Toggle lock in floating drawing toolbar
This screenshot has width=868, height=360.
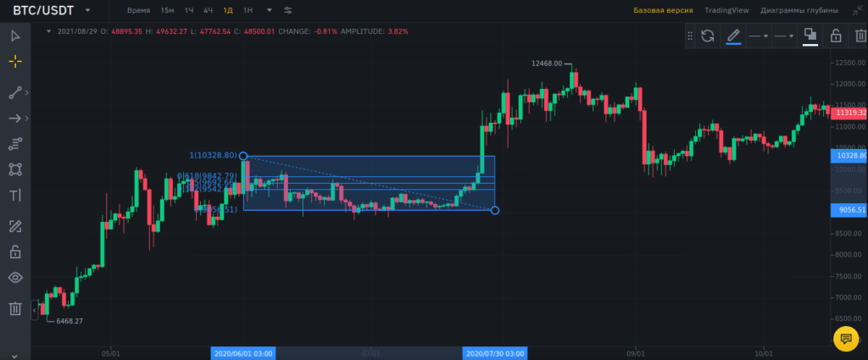coord(835,36)
